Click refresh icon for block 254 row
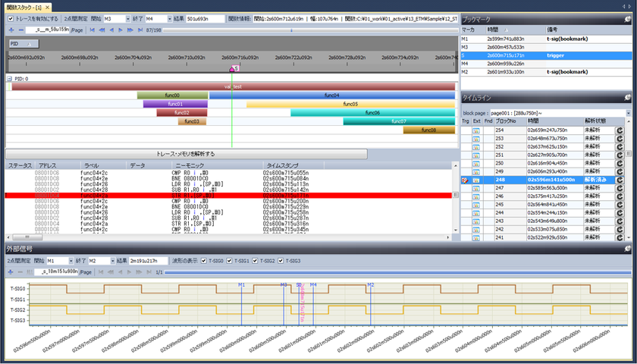 [x=620, y=130]
